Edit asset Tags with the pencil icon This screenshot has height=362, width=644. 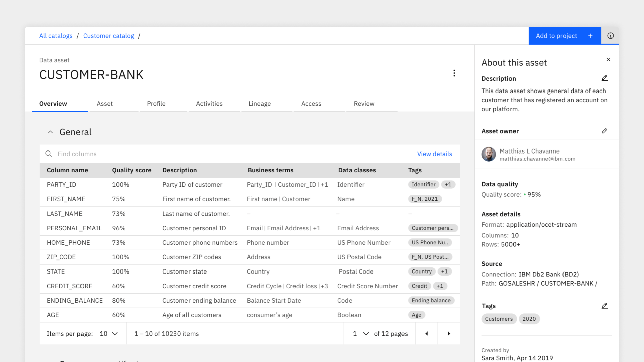coord(604,306)
